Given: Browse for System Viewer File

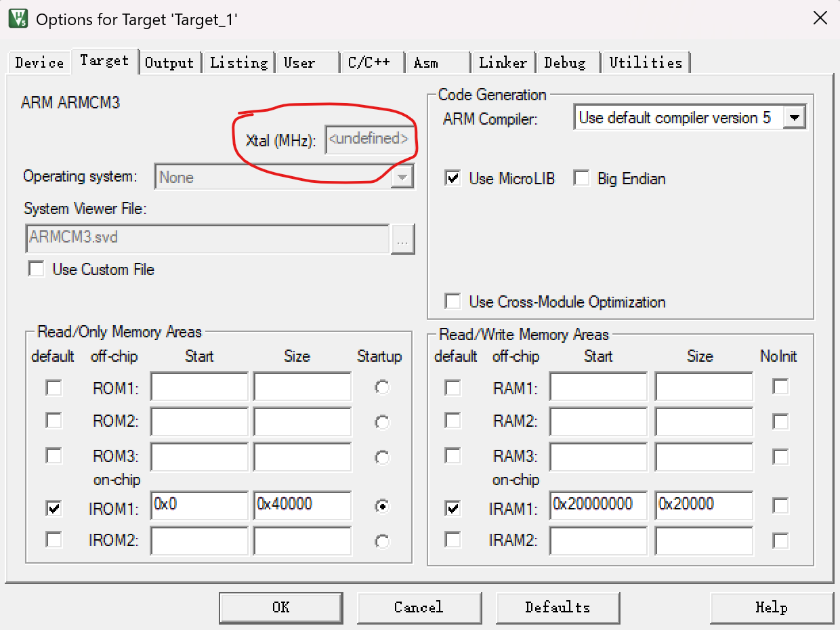Looking at the screenshot, I should (403, 240).
